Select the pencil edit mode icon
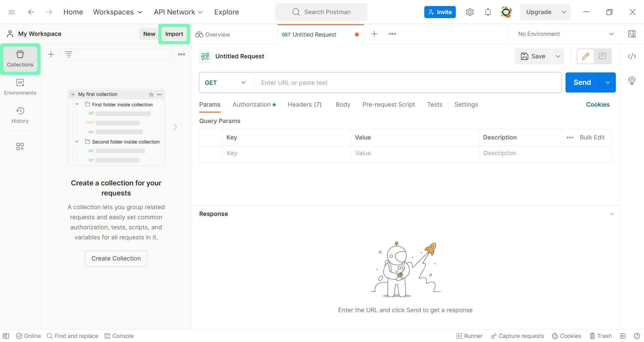The height and width of the screenshot is (342, 644). [585, 56]
